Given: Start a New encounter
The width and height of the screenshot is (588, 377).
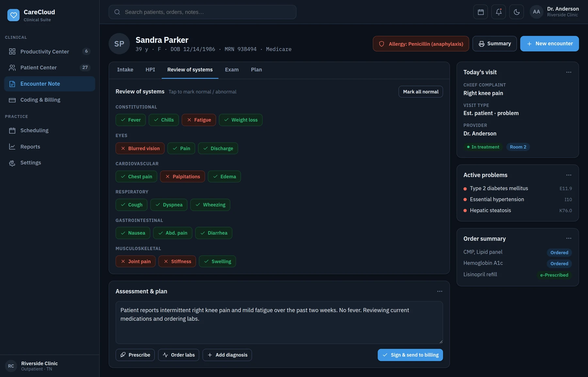Looking at the screenshot, I should pyautogui.click(x=549, y=44).
